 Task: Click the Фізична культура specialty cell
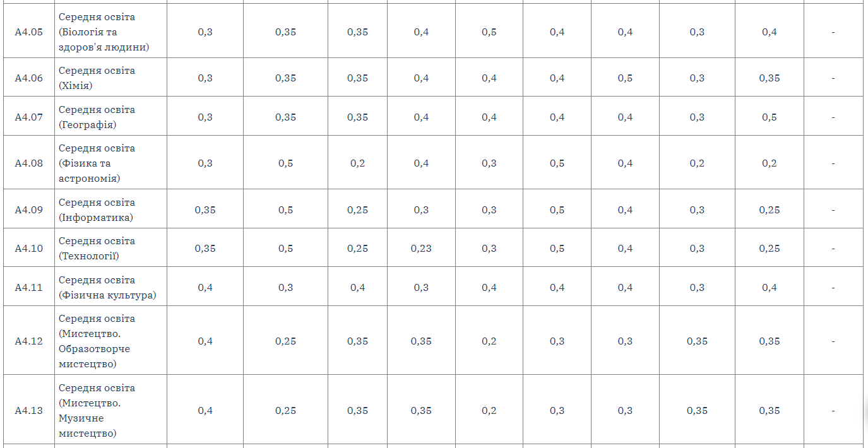(x=111, y=287)
